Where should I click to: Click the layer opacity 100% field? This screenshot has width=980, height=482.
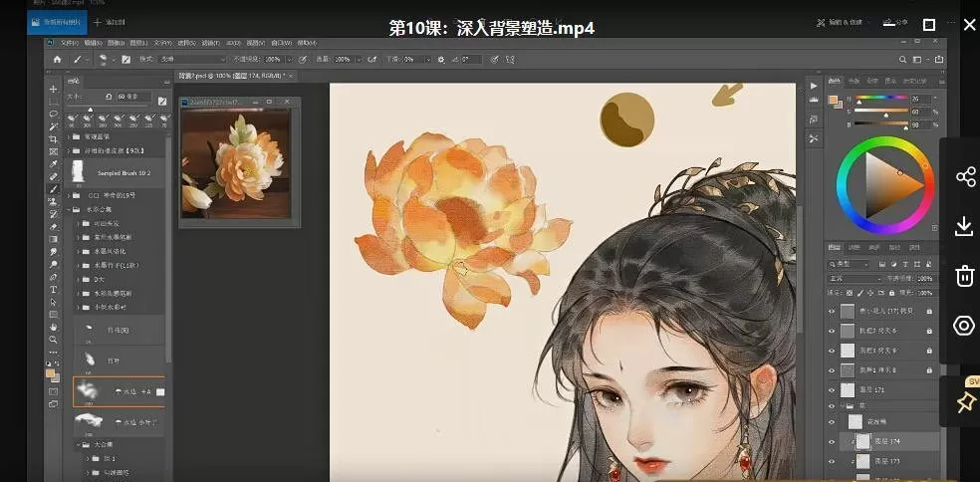pos(925,279)
